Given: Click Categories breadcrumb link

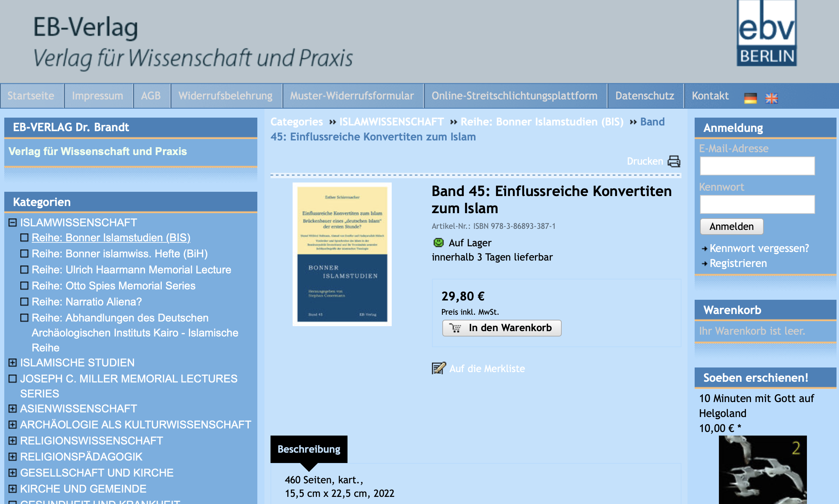Looking at the screenshot, I should [x=297, y=122].
